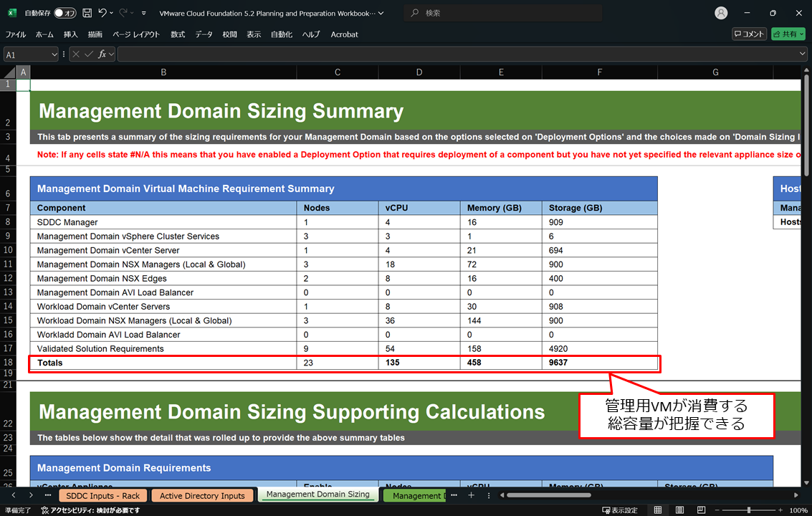Switch to Page Layout view icon
This screenshot has height=516, width=812.
(x=679, y=510)
